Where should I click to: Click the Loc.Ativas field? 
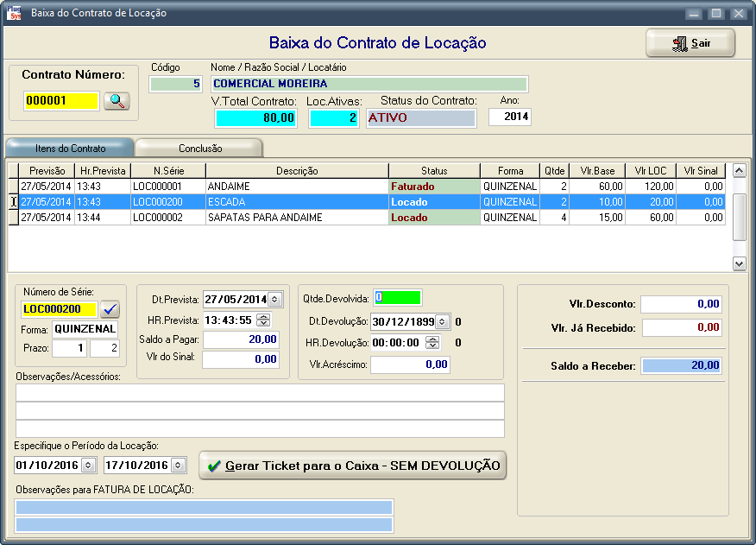click(x=334, y=117)
